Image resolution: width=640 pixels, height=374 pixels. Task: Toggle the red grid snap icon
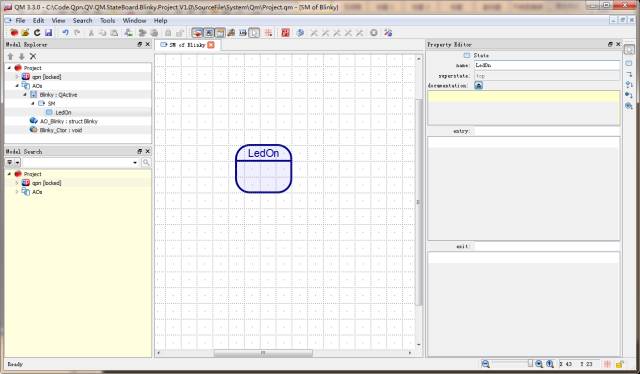point(268,33)
